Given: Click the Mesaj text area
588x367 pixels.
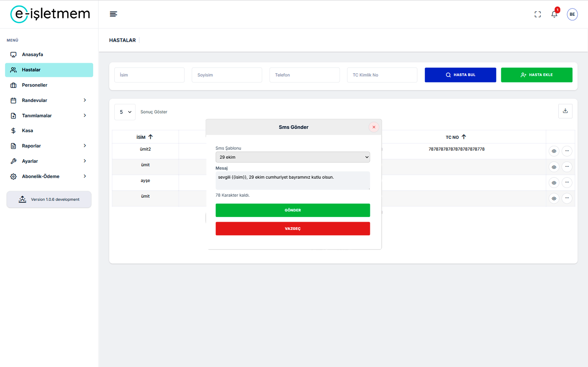Looking at the screenshot, I should pos(293,180).
